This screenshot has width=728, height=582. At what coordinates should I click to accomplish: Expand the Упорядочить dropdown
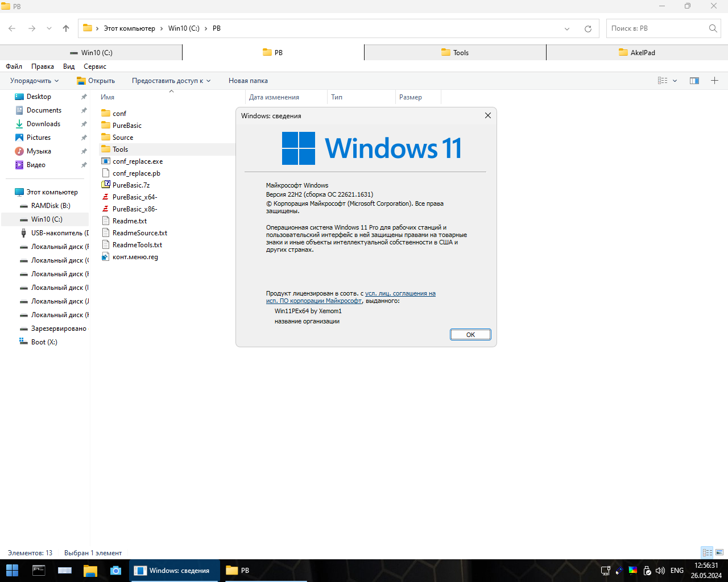click(34, 81)
